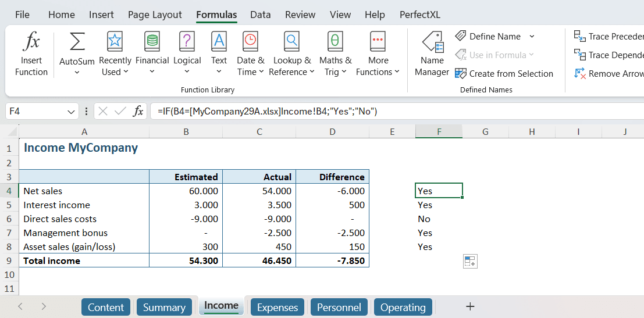Screen dimensions: 644x318
Task: Open the formula bar options dots
Action: 86,111
